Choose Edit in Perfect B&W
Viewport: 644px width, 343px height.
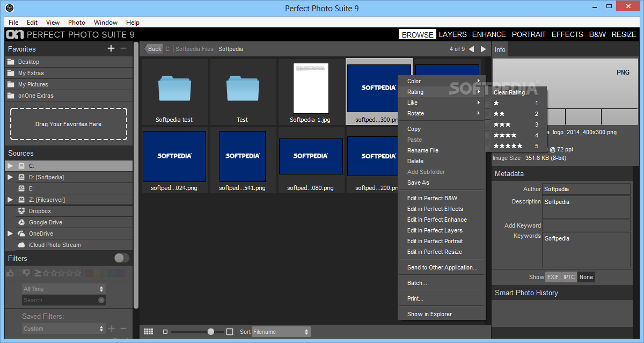443,198
